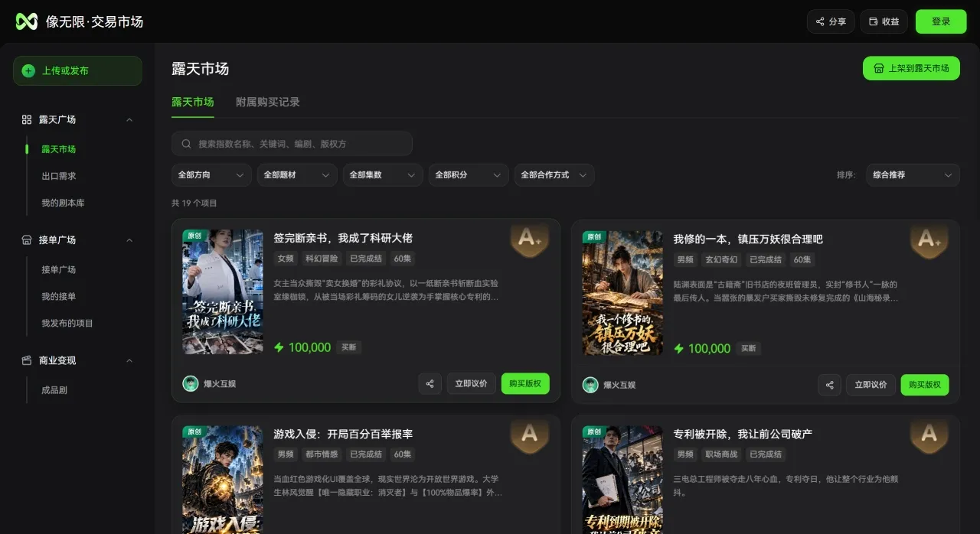
Task: Open 接单广场 sub-item in sidebar
Action: 58,269
